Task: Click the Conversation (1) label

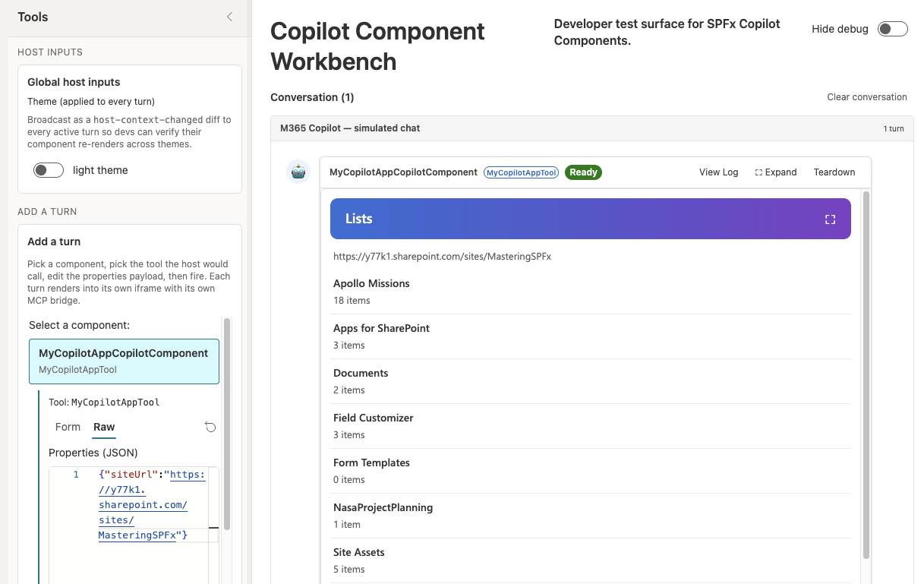Action: tap(312, 97)
